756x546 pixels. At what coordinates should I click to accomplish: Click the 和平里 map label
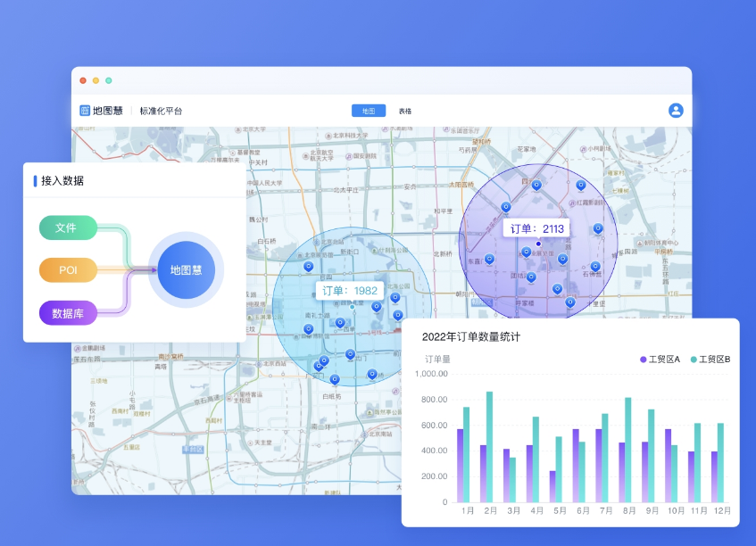tap(443, 211)
